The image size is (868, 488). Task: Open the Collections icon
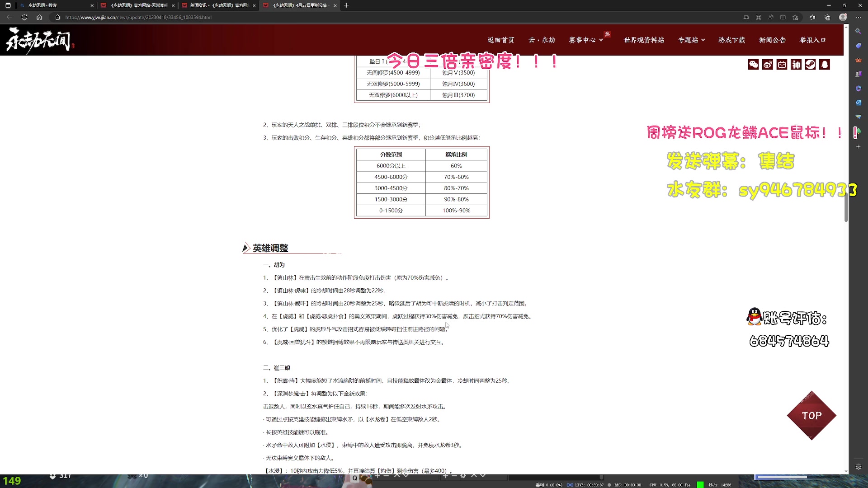click(x=827, y=17)
